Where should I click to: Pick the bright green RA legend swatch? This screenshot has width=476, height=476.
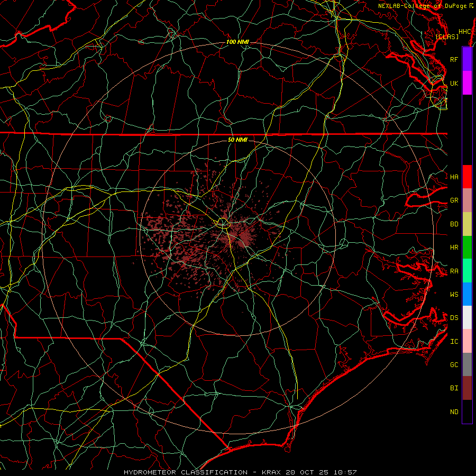[467, 271]
